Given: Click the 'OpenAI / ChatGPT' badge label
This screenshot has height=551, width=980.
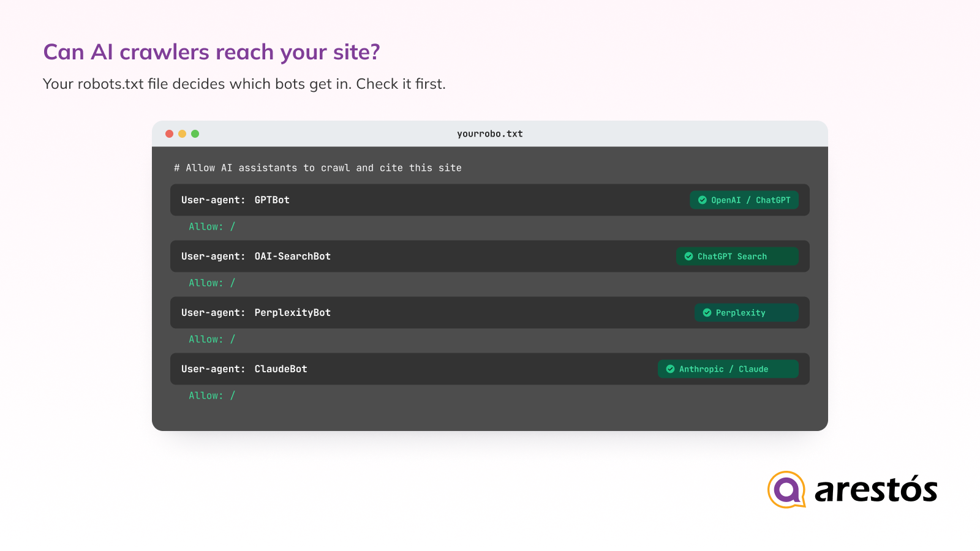Looking at the screenshot, I should coord(751,200).
